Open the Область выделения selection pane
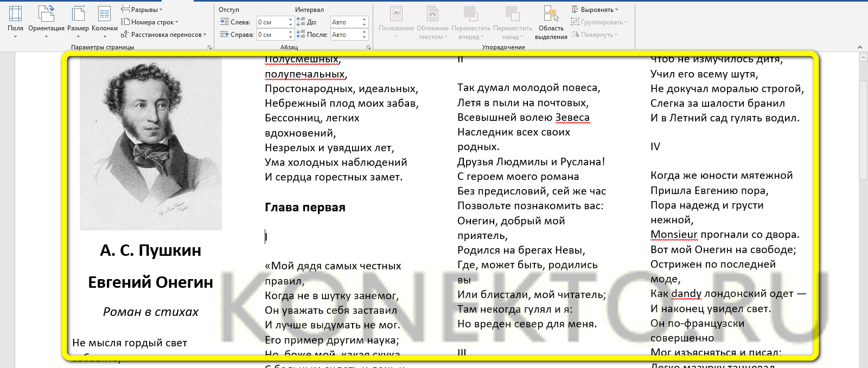Viewport: 868px width, 368px height. click(551, 22)
